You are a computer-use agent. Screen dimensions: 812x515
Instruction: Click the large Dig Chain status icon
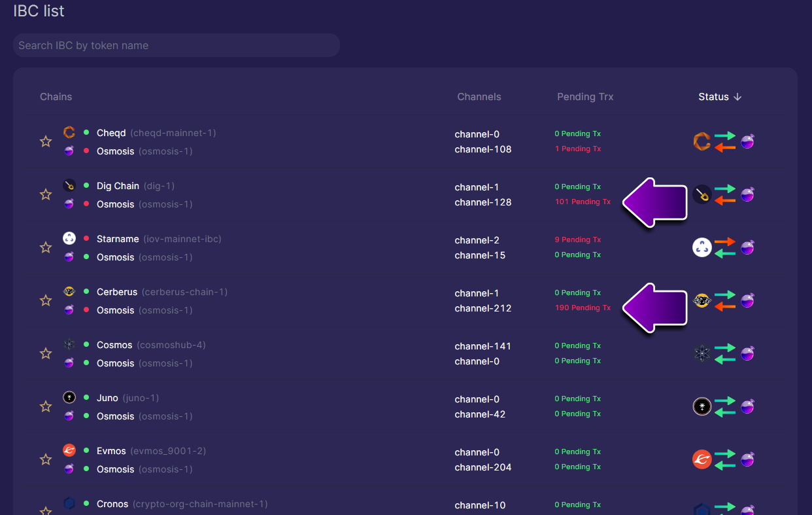pyautogui.click(x=702, y=194)
